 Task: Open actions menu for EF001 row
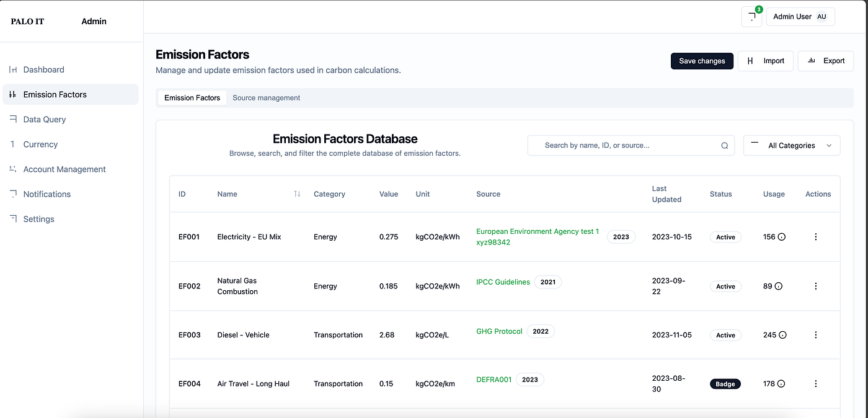click(815, 237)
